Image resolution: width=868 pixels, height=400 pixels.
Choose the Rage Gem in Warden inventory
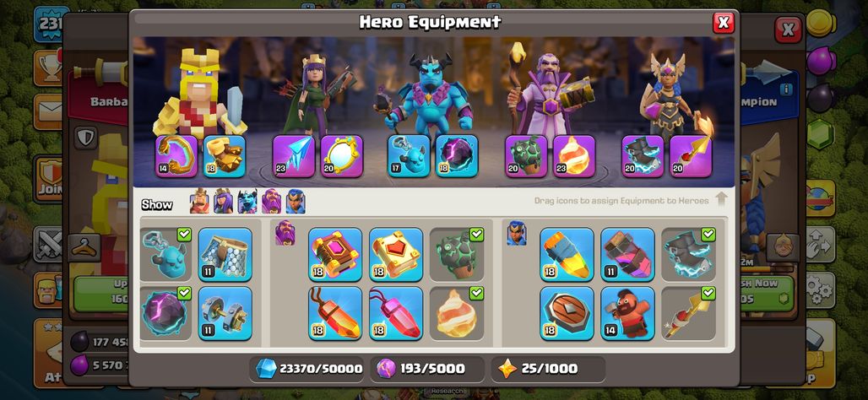(x=335, y=313)
